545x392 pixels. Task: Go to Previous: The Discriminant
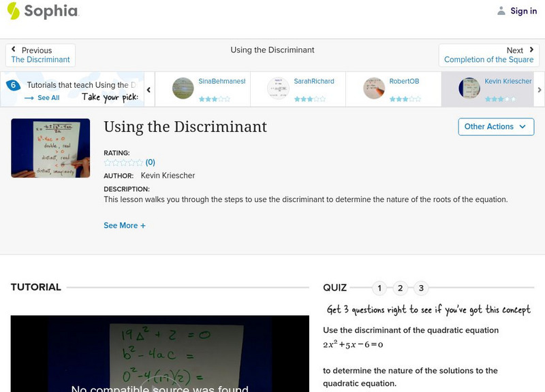41,59
